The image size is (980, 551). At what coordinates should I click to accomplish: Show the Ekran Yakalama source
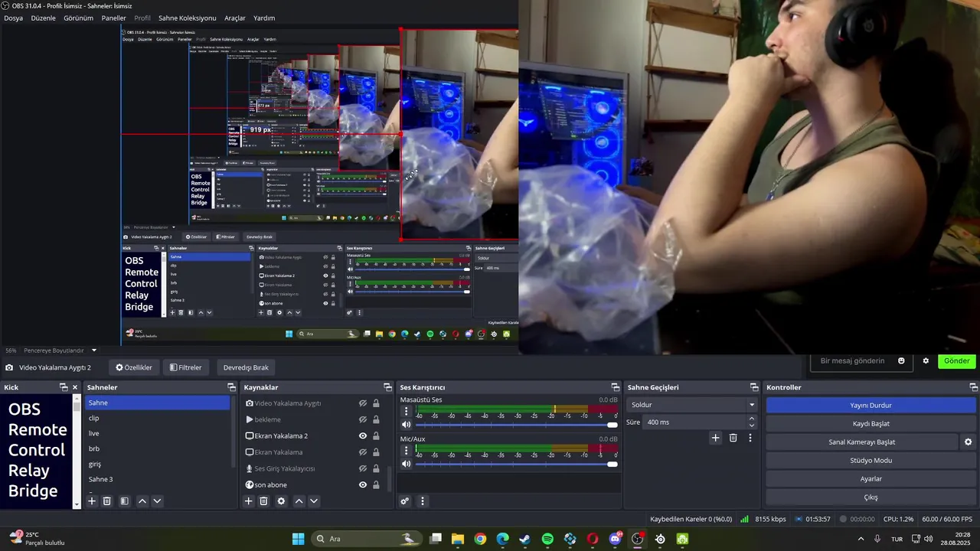click(x=363, y=452)
